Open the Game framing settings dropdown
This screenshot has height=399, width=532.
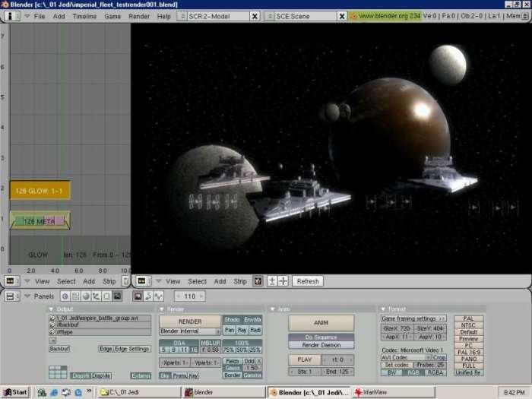click(413, 318)
